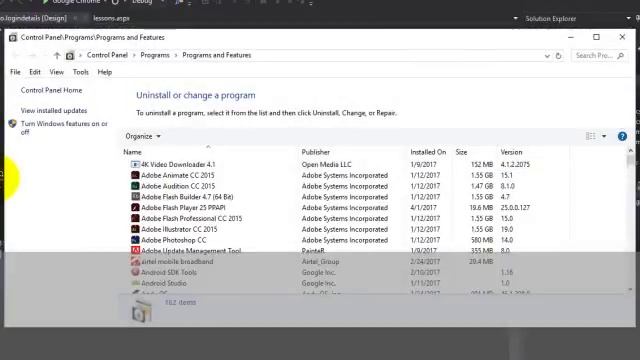Image resolution: width=640 pixels, height=360 pixels.
Task: Click the Back navigation arrow
Action: pyautogui.click(x=16, y=56)
